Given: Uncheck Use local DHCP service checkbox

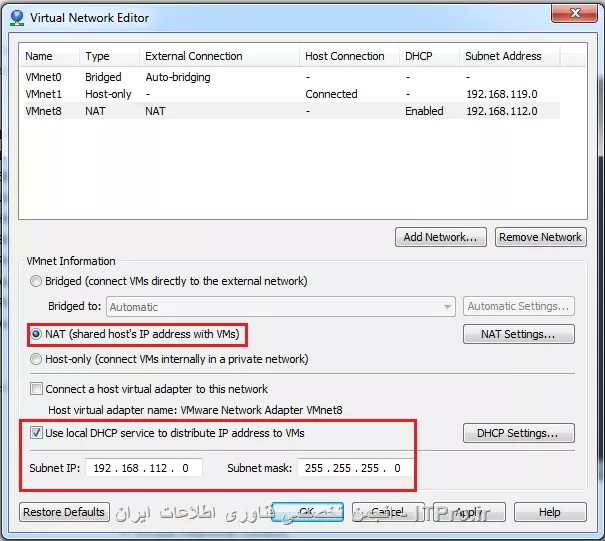Looking at the screenshot, I should [x=36, y=433].
